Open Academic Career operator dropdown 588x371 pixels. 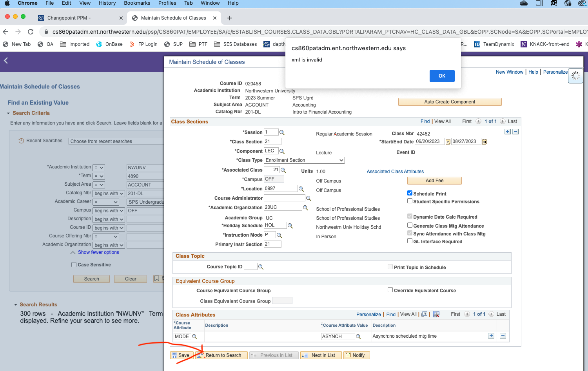(106, 202)
